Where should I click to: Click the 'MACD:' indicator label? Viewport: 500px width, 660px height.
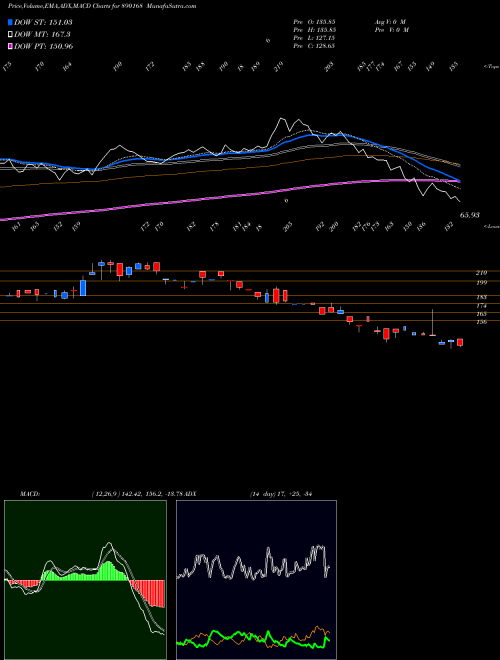[30, 494]
